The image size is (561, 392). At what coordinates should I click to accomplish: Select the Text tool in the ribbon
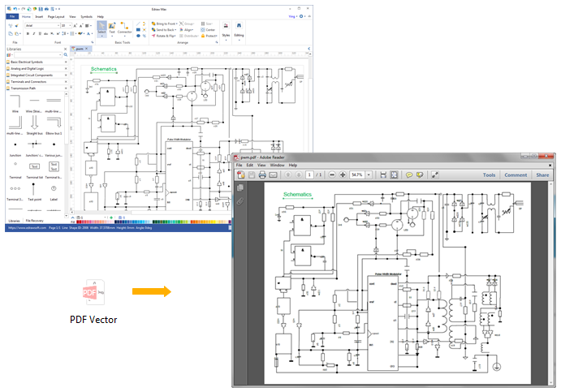(112, 28)
